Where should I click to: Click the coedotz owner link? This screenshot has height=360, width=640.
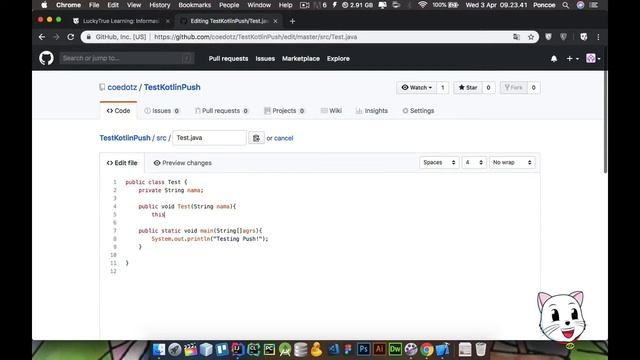click(122, 87)
